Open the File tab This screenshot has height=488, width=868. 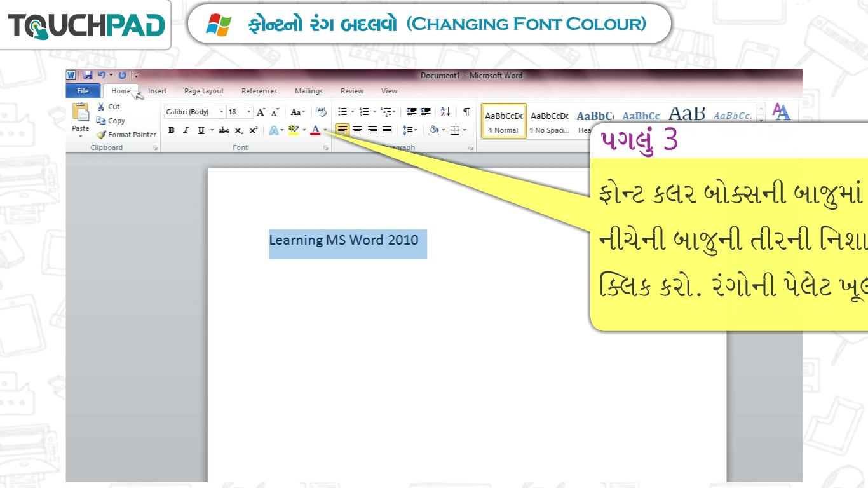(83, 91)
